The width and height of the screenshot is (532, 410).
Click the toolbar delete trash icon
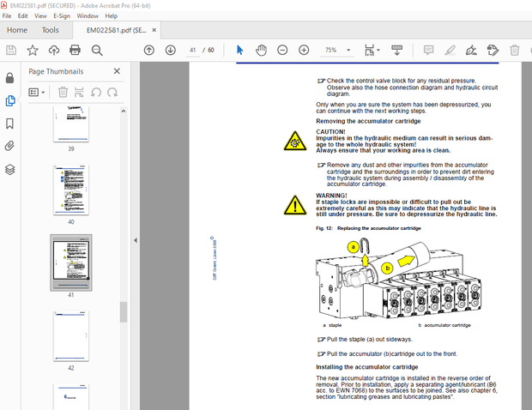tap(514, 51)
